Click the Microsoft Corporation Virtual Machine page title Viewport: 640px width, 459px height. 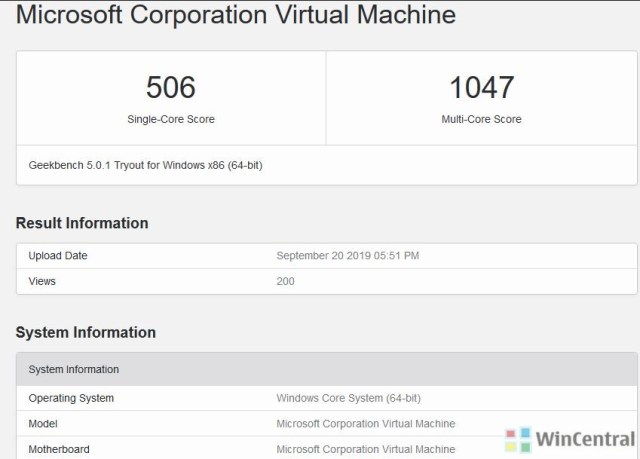tap(236, 15)
